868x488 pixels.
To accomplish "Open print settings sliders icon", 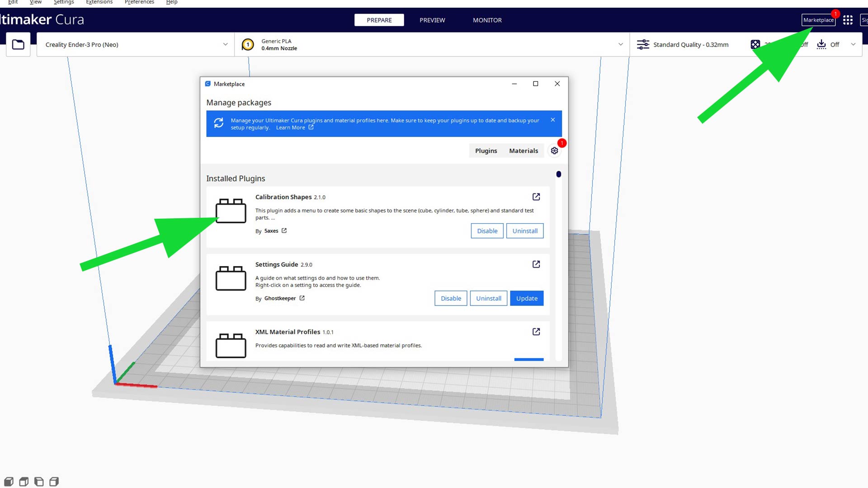I will tap(643, 44).
